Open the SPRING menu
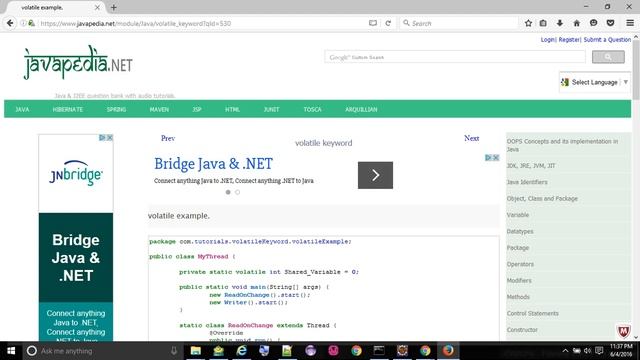The height and width of the screenshot is (360, 640). 116,109
